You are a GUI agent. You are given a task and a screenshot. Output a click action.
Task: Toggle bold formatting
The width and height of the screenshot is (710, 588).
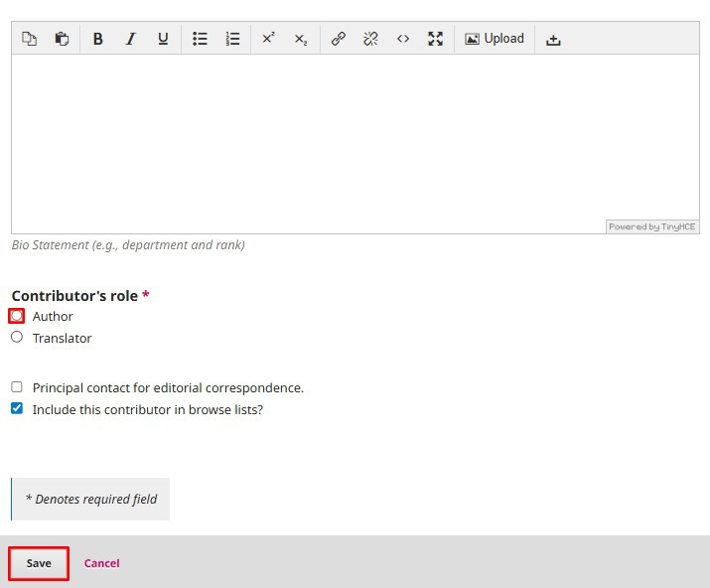[x=97, y=39]
